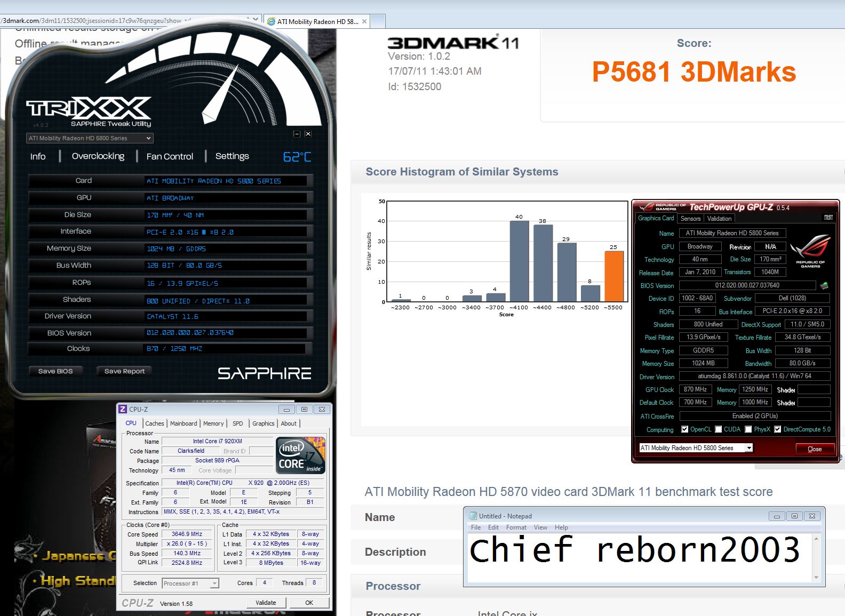The width and height of the screenshot is (845, 616).
Task: Select the GPU-Z Graphics Card tab
Action: tap(656, 218)
